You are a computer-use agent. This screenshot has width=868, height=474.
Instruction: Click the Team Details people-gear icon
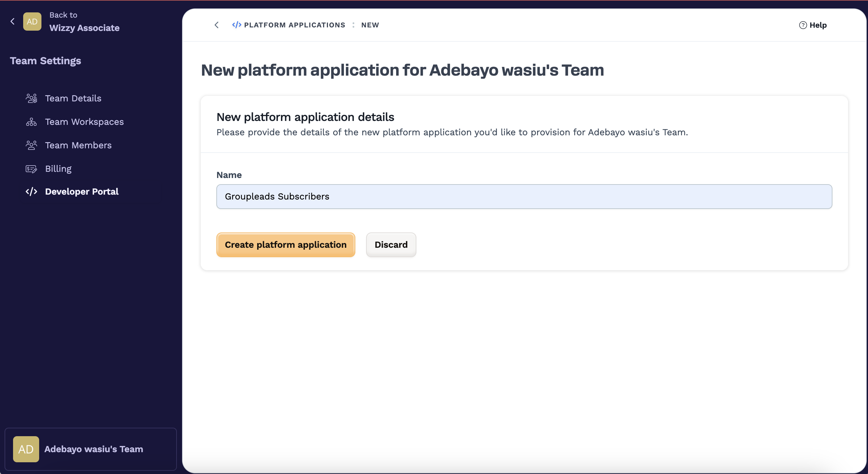[x=31, y=98]
